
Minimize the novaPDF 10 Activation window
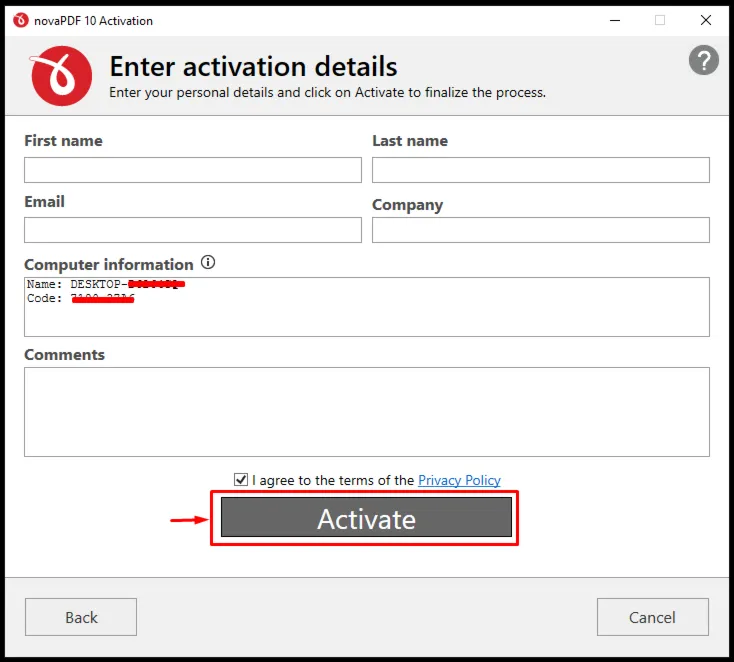615,20
